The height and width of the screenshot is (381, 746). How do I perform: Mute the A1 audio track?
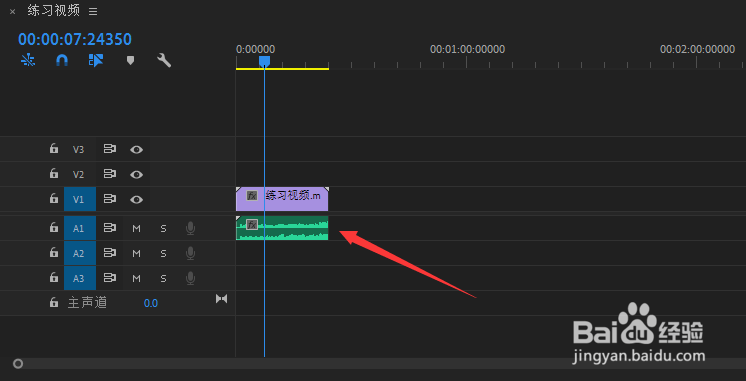(137, 229)
